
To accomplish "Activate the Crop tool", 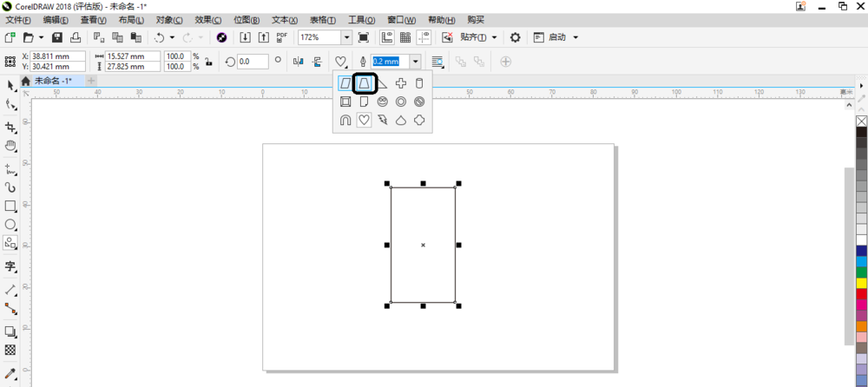I will click(x=10, y=128).
